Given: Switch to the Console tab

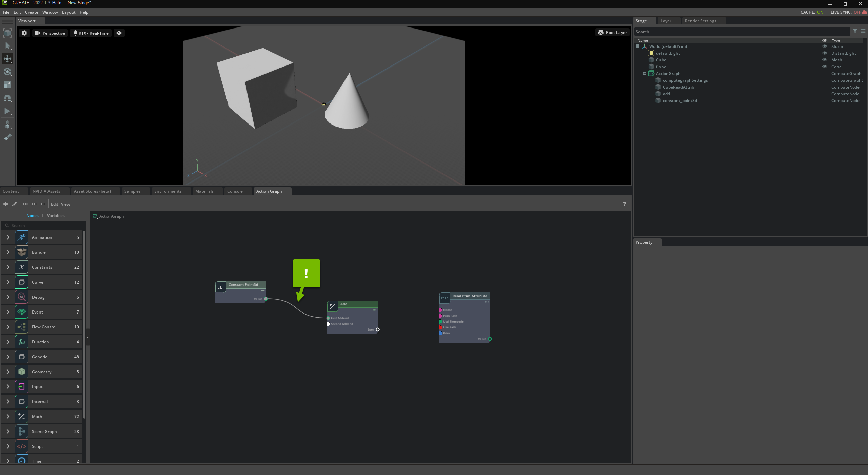Looking at the screenshot, I should [x=235, y=191].
